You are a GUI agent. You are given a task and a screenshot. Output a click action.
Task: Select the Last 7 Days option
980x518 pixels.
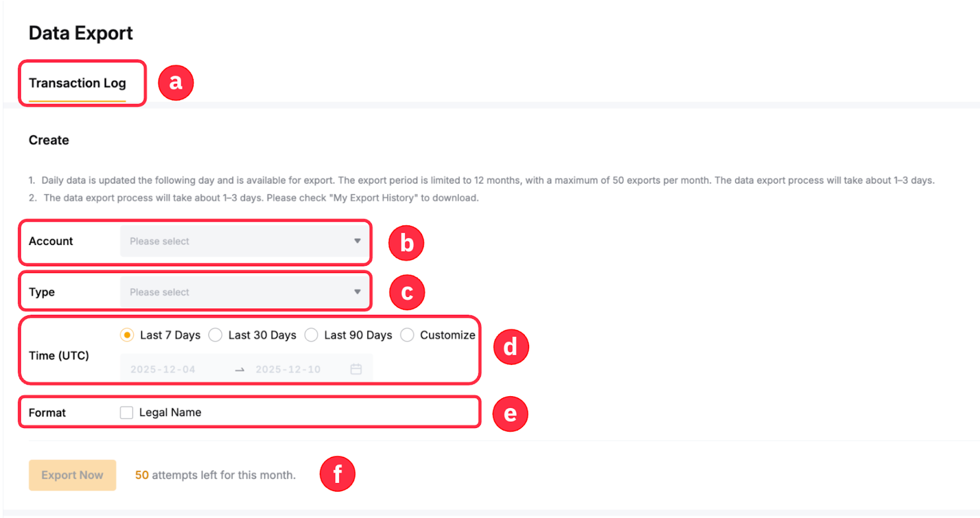[x=127, y=335]
